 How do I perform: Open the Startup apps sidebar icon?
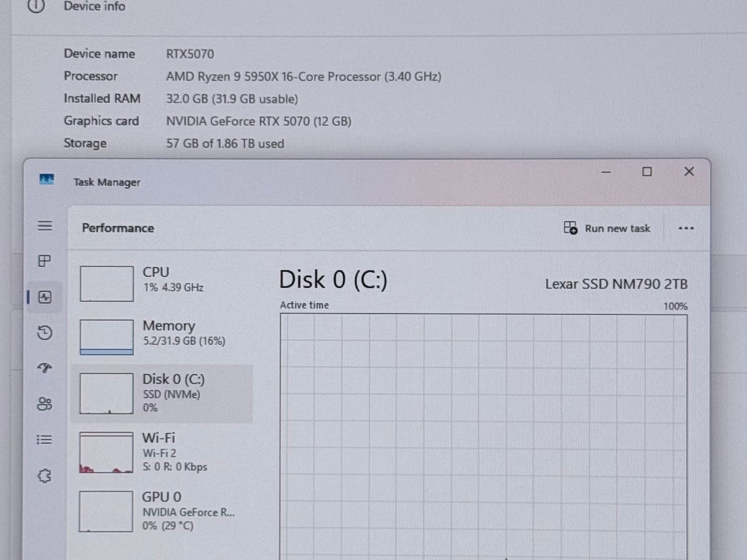[x=45, y=368]
